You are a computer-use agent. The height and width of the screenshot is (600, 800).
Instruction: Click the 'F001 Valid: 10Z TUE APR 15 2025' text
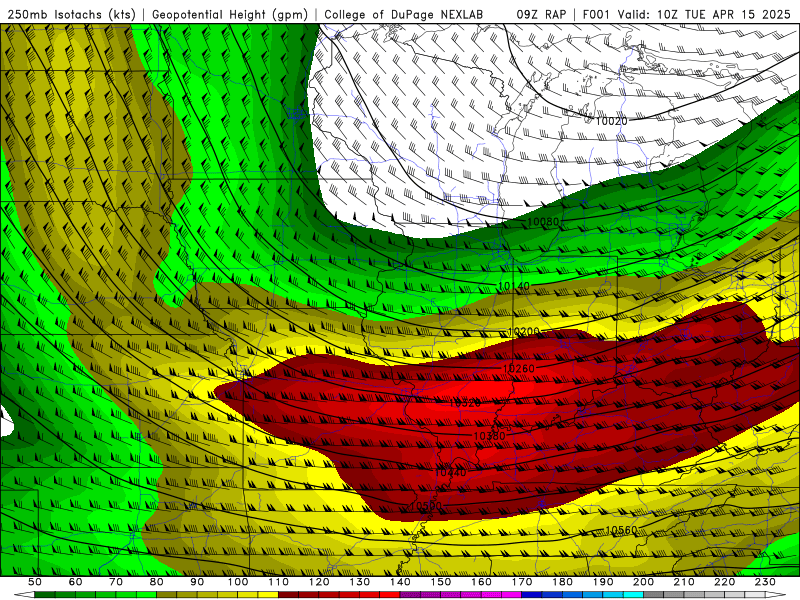686,15
